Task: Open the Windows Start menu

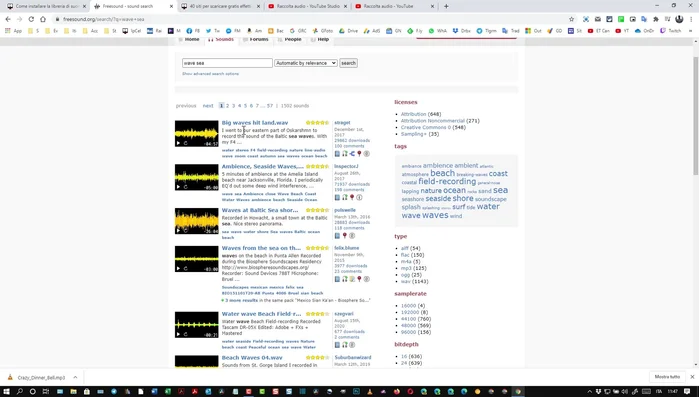Action: (6, 392)
